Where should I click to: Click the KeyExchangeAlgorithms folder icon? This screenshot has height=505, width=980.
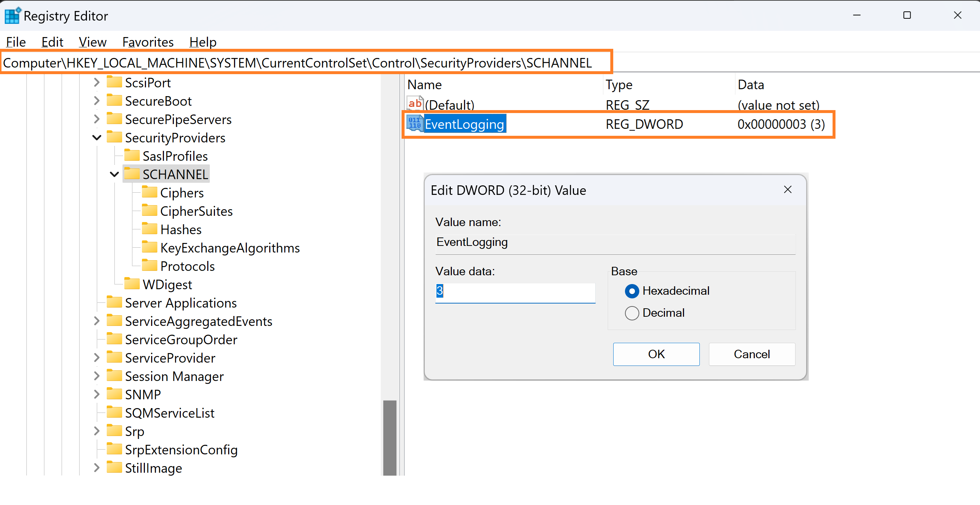pos(150,247)
